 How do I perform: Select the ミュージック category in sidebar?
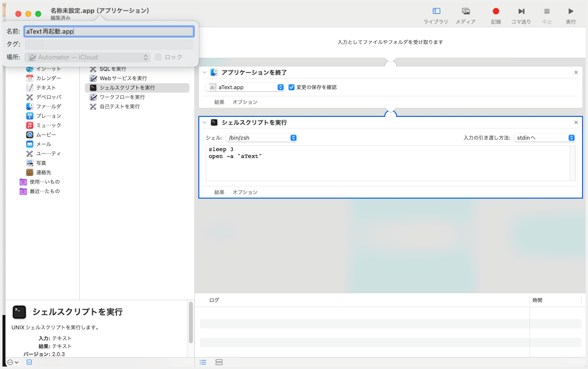tap(49, 125)
